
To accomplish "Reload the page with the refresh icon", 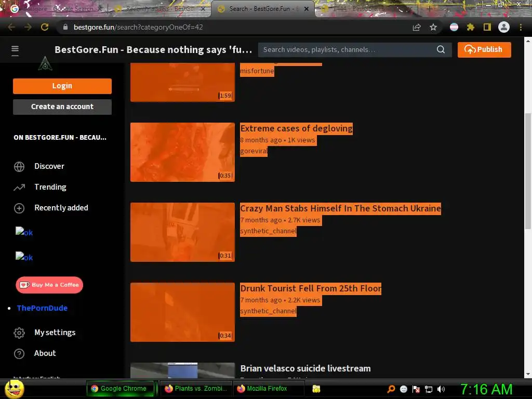I will 45,27.
